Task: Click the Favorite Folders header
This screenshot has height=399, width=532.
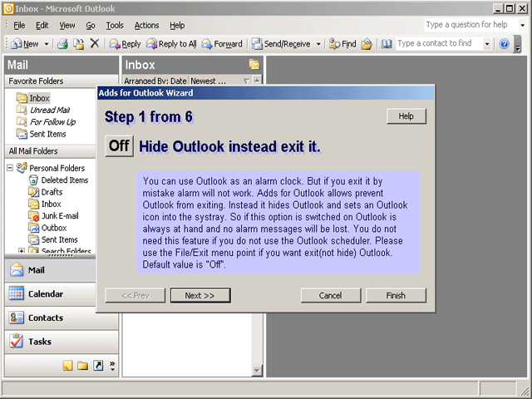Action: [x=50, y=81]
